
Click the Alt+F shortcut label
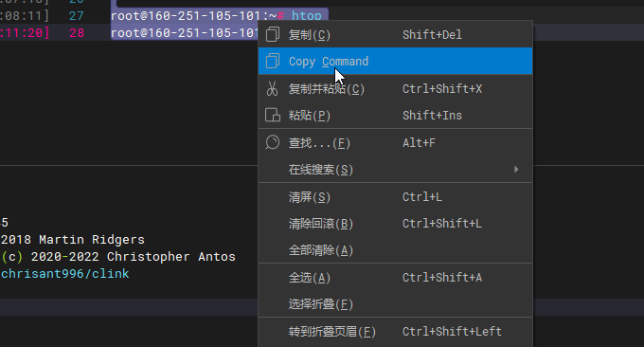coord(419,142)
